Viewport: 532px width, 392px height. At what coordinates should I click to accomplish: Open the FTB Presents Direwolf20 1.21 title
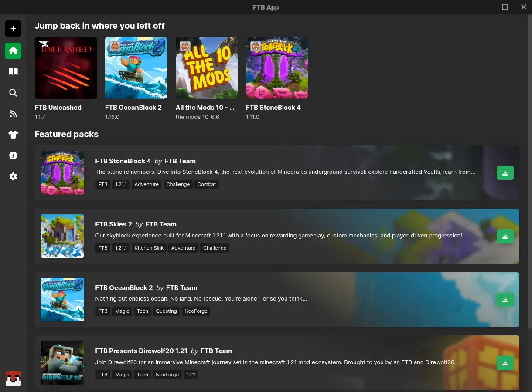click(x=141, y=351)
